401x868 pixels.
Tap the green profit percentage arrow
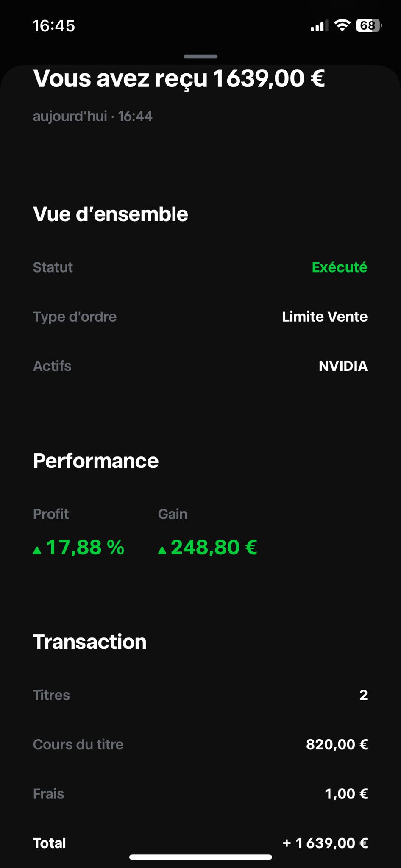(37, 550)
